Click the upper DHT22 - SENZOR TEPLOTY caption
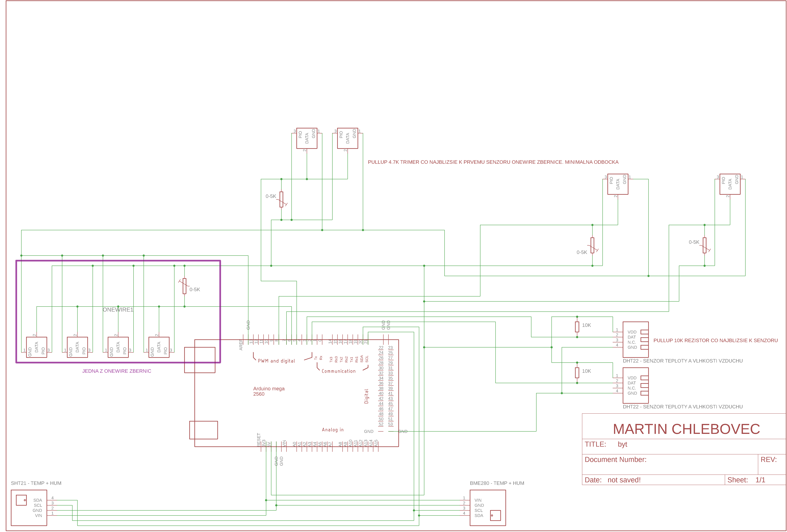Image resolution: width=787 pixels, height=532 pixels. [683, 361]
